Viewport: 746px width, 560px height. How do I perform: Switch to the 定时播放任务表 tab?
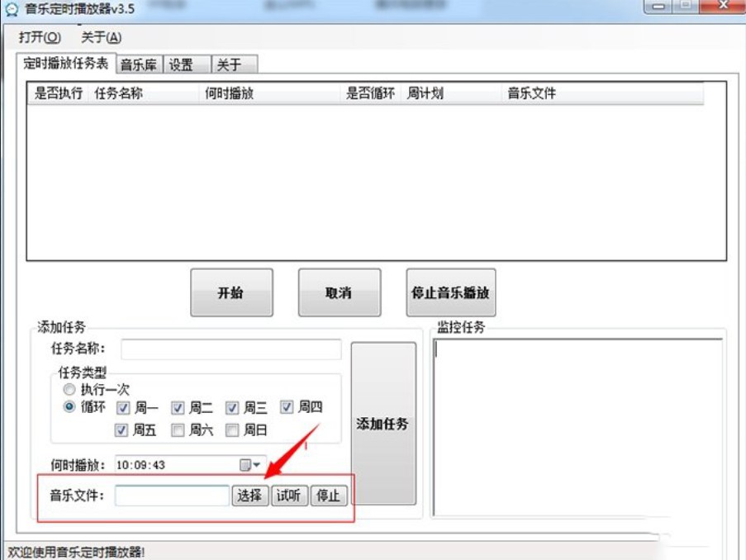tap(66, 64)
